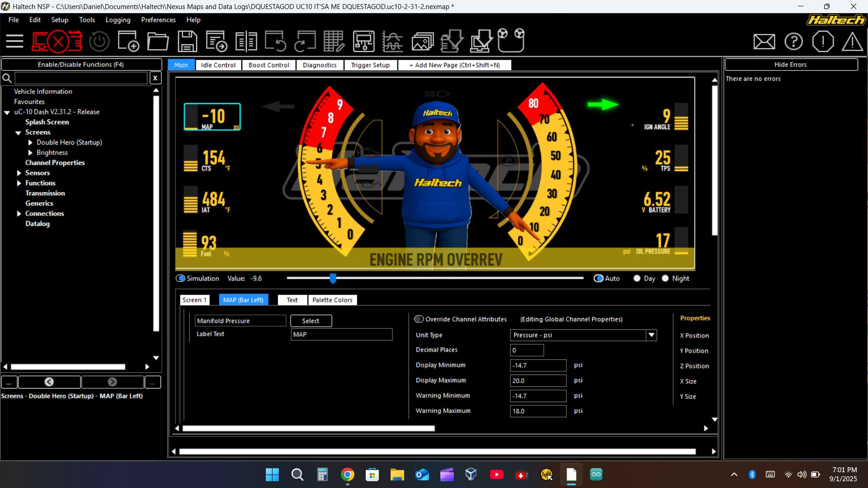Click the simulation value slider handle
The height and width of the screenshot is (488, 868).
(333, 278)
